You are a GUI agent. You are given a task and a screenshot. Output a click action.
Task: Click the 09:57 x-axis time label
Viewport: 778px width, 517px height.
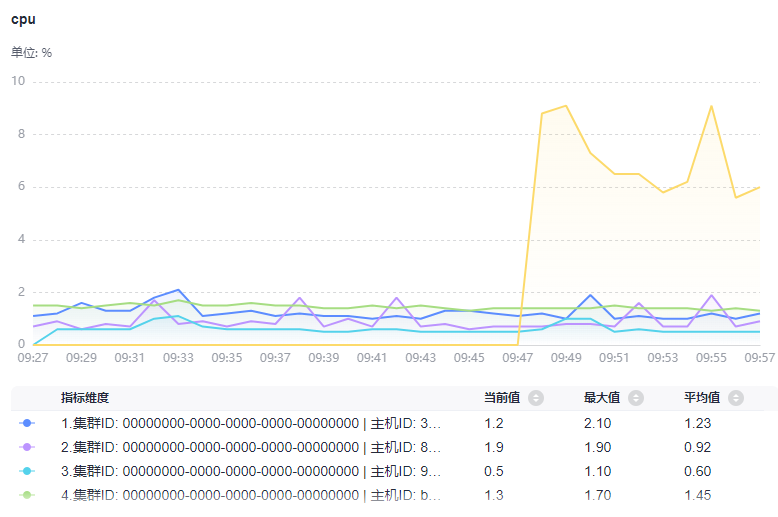(760, 358)
